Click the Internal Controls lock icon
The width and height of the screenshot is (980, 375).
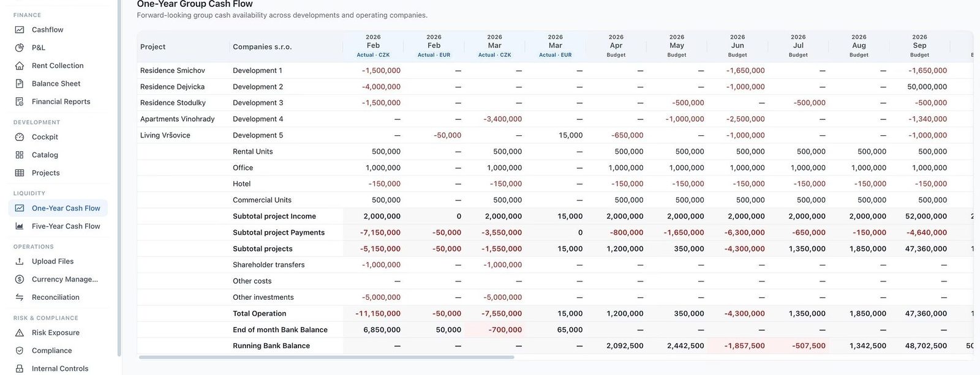coord(20,368)
